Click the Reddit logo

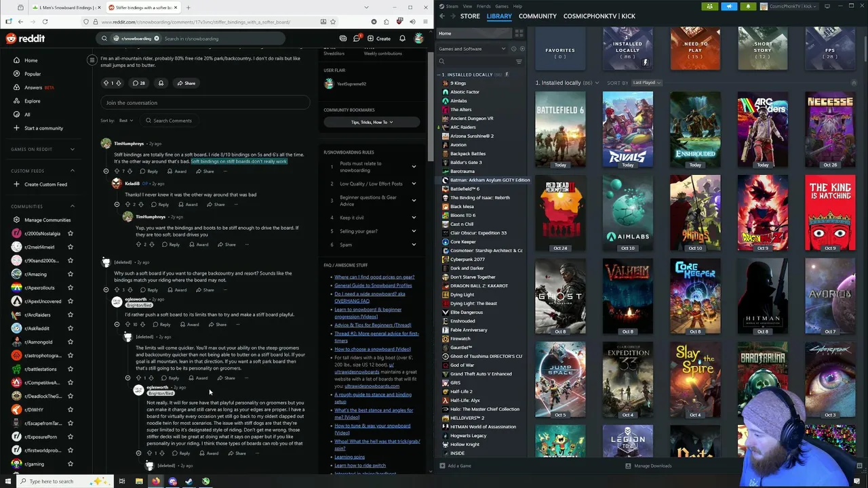(25, 39)
